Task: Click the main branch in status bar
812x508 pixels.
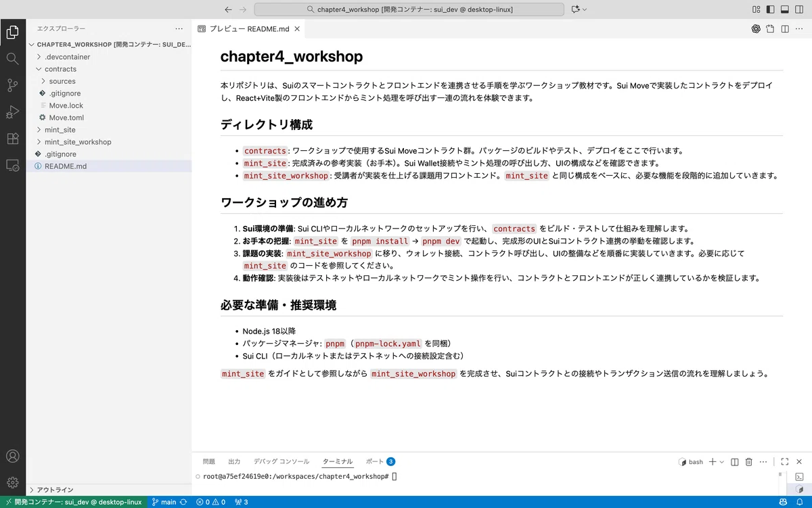Action: 164,502
